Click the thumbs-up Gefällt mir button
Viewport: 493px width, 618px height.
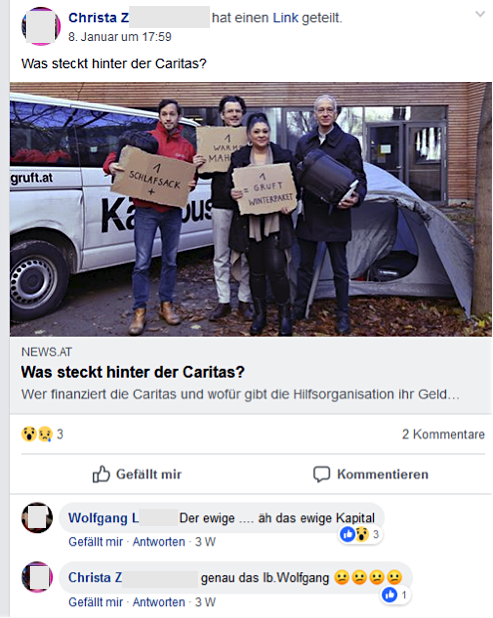tap(137, 474)
